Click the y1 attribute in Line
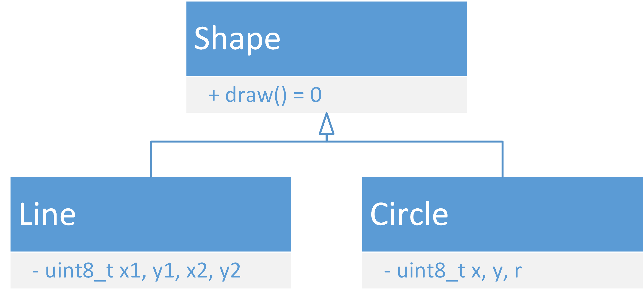This screenshot has width=644, height=296. pos(163,271)
